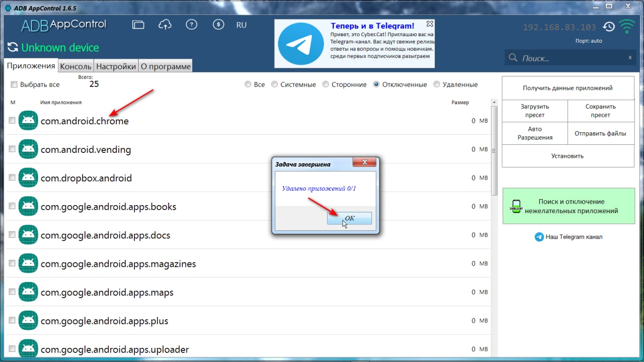The width and height of the screenshot is (644, 362).
Task: Focus the Поиск search field
Action: pyautogui.click(x=571, y=58)
